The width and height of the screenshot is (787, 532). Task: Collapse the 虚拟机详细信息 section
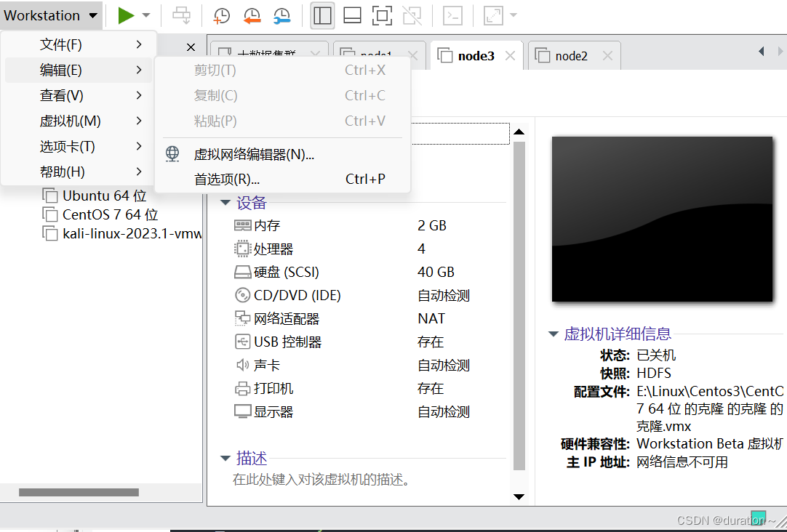(554, 334)
